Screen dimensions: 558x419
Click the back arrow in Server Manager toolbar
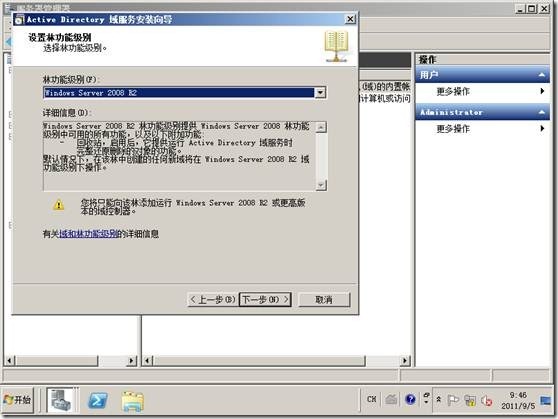tap(9, 42)
